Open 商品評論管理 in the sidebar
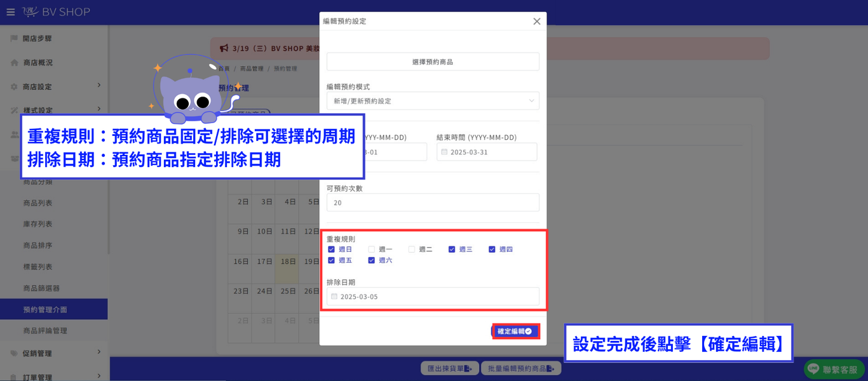The image size is (868, 381). tap(45, 331)
